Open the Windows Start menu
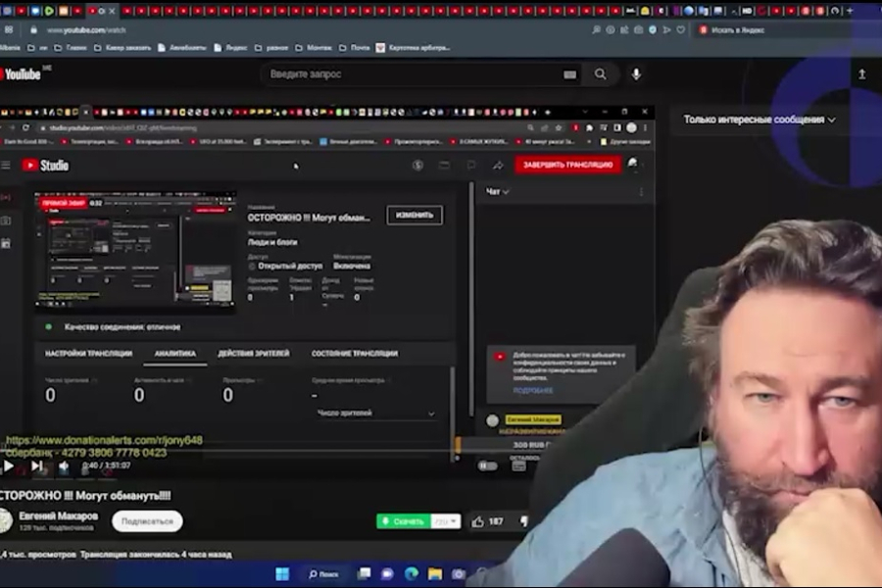 click(280, 573)
